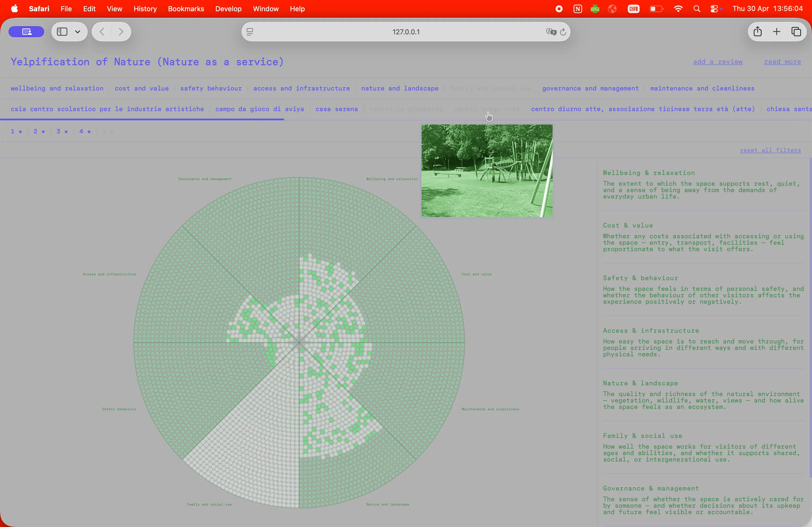Click the places list horizontal scroll indicator
Viewport: 812px width, 527px height.
tap(142, 119)
